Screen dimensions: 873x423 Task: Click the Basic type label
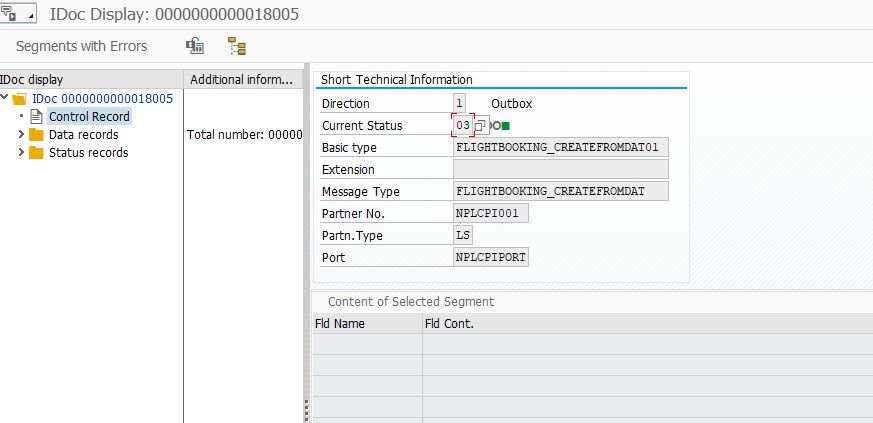click(x=349, y=147)
